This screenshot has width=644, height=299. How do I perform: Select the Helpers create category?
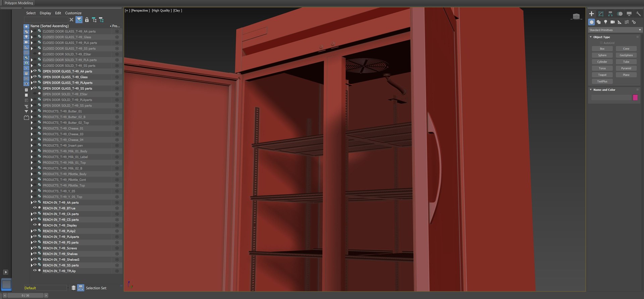(620, 22)
